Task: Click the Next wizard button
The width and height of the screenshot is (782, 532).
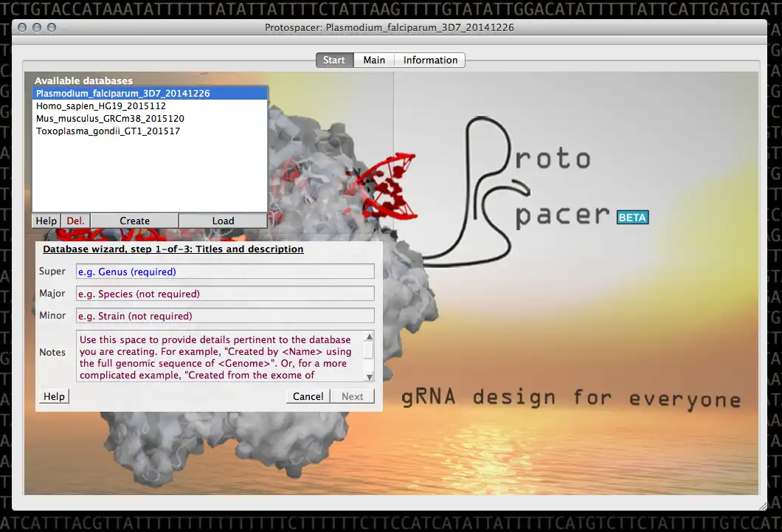Action: 352,396
